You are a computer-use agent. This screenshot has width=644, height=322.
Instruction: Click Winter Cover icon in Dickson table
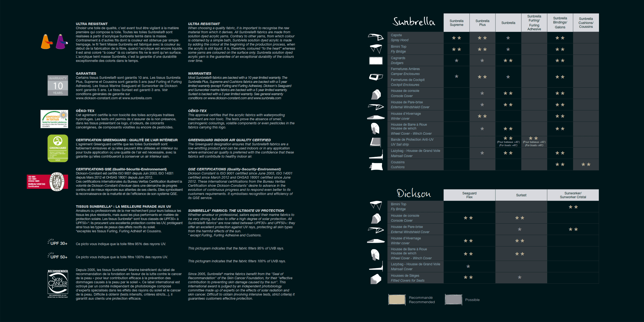click(x=376, y=241)
